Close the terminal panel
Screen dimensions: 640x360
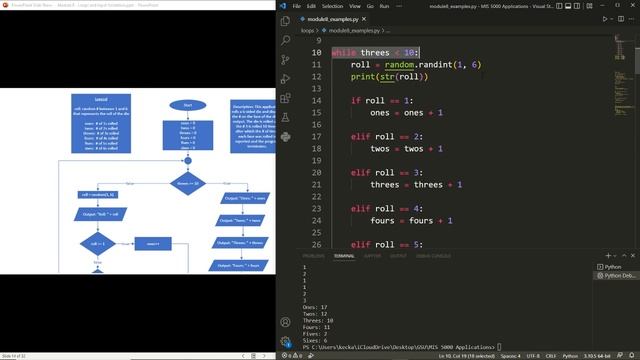(x=633, y=256)
